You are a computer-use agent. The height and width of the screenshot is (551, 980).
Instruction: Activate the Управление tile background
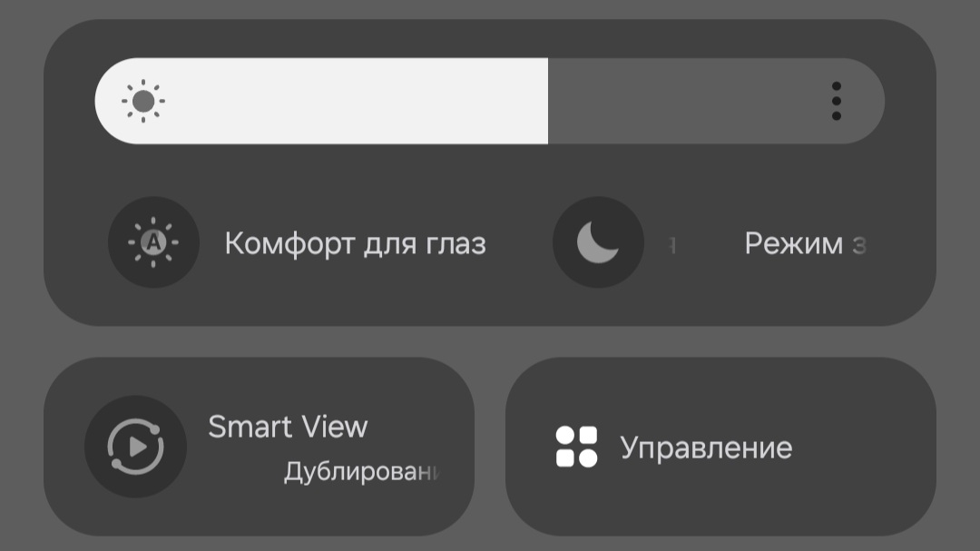click(720, 447)
